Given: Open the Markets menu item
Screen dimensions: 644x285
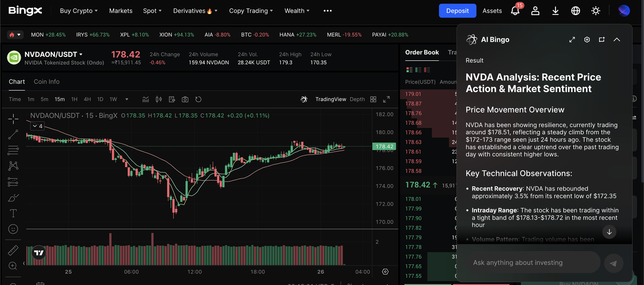Looking at the screenshot, I should 121,11.
